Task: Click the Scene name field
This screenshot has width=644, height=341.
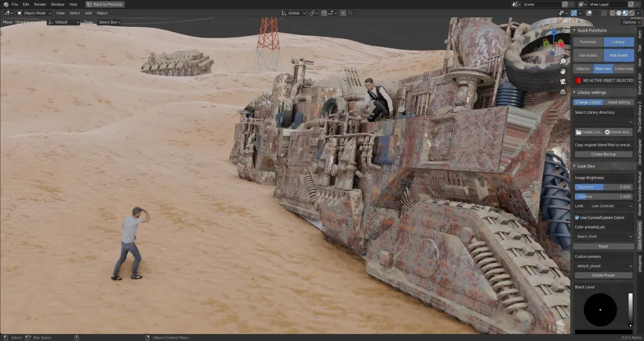Action: (x=541, y=4)
